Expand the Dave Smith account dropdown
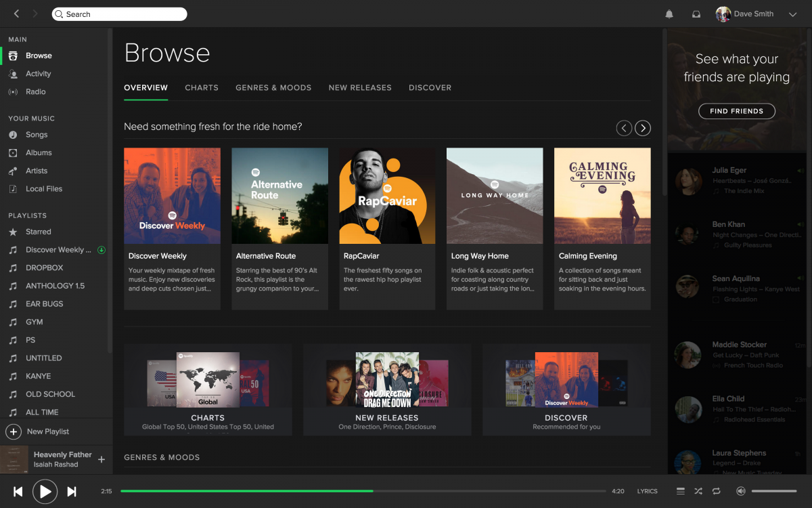The width and height of the screenshot is (812, 508). [792, 14]
